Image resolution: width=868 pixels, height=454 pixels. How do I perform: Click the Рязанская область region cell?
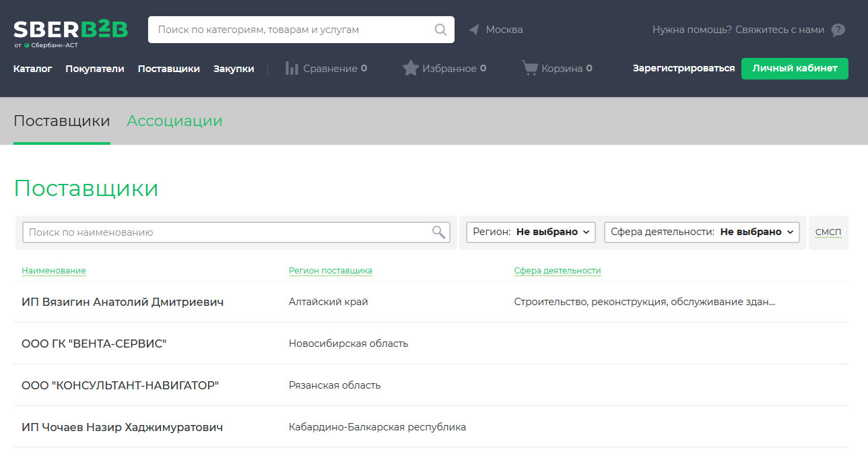click(335, 386)
